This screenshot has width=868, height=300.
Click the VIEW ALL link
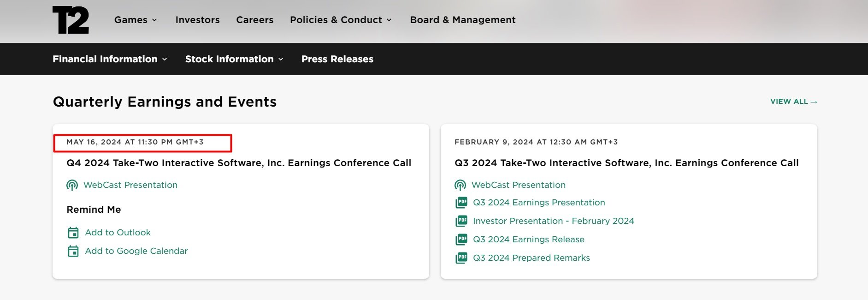click(793, 102)
